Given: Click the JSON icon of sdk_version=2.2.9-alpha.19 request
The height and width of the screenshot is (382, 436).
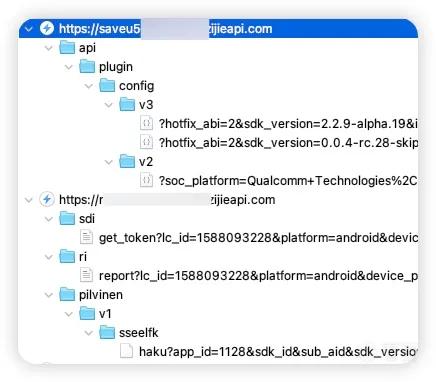Looking at the screenshot, I should tap(146, 124).
